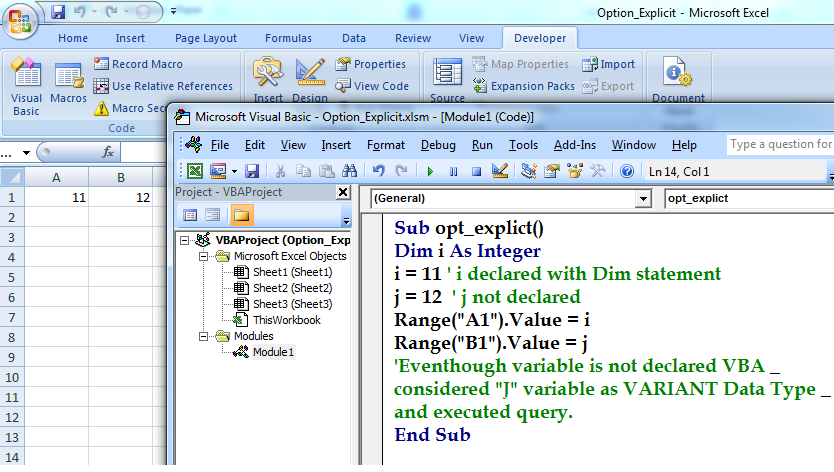Open Macro Security warning item
Viewport: 834px width, 472px height.
coord(130,108)
